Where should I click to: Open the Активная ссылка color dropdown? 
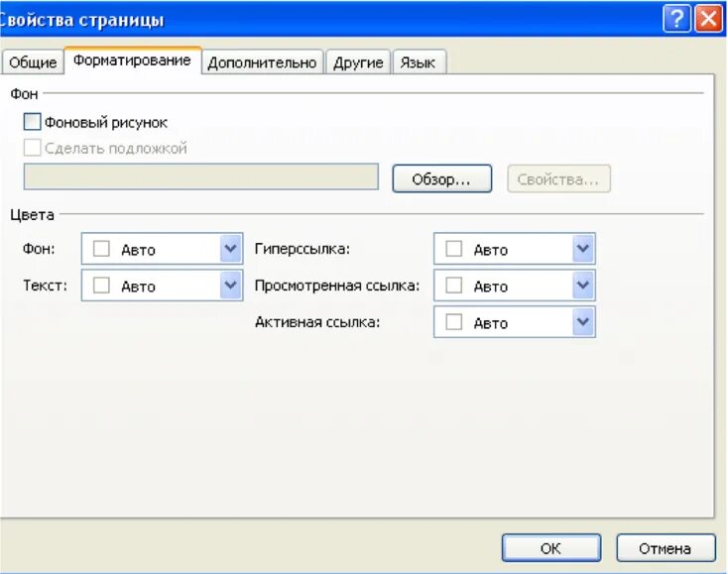583,322
